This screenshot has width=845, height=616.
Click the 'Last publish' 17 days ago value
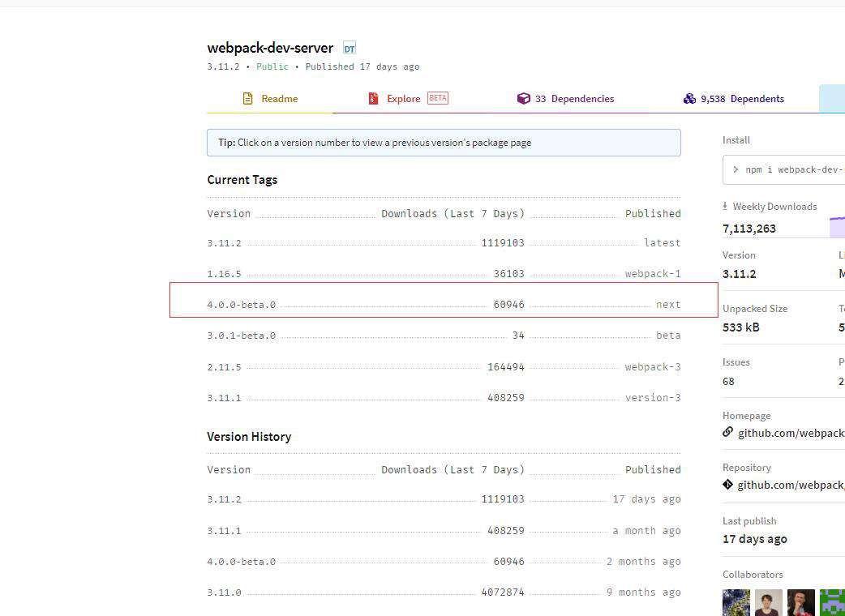(x=754, y=539)
